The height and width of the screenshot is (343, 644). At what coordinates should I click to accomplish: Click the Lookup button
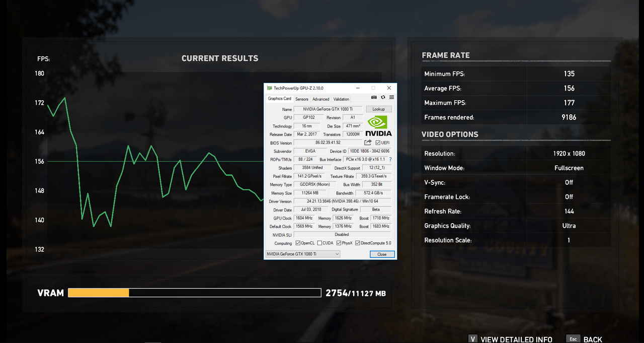tap(378, 109)
